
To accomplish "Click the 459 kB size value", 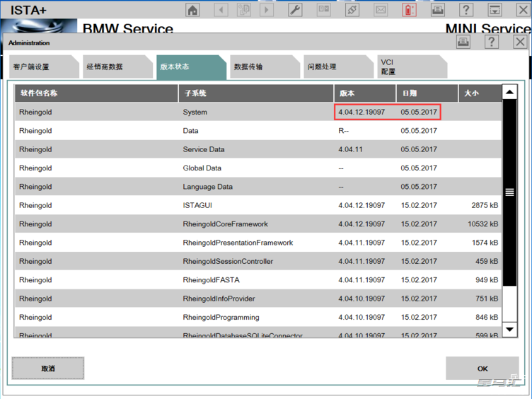I will pos(487,261).
